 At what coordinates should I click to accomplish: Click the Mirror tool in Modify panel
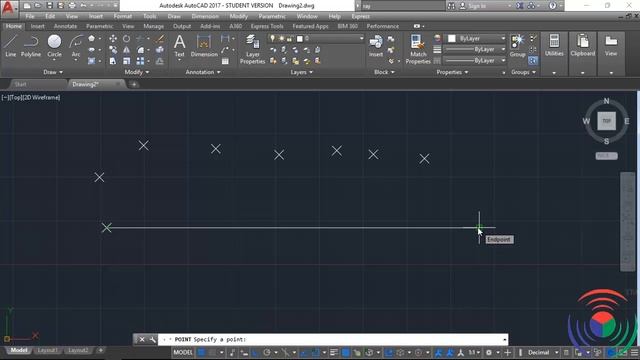click(x=127, y=50)
